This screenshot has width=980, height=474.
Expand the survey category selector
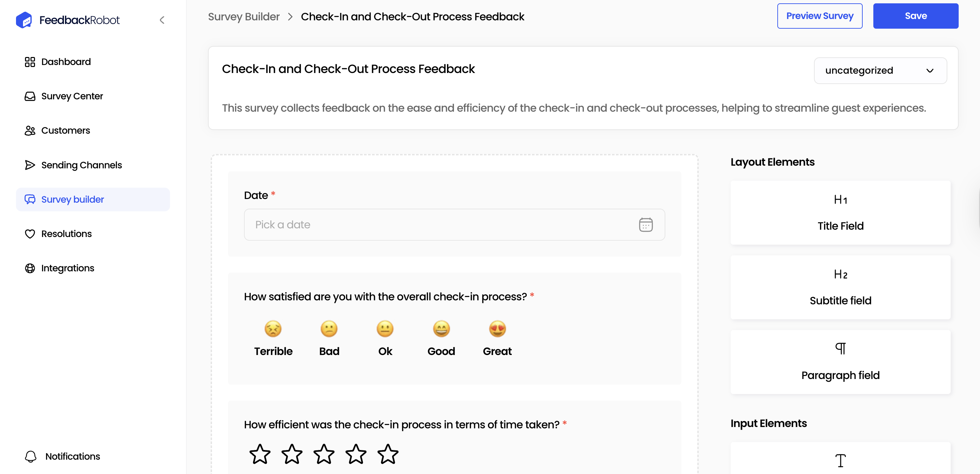coord(930,70)
